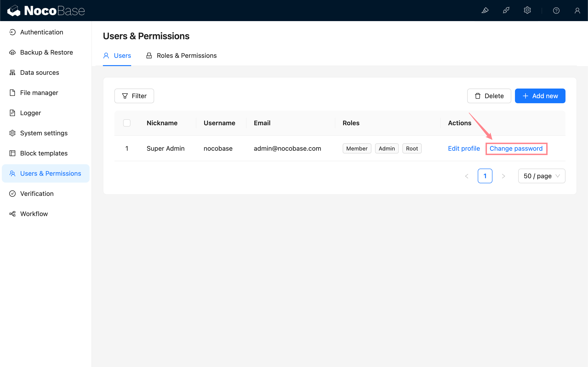Click the NocoBase logo
This screenshot has width=588, height=367.
[46, 11]
